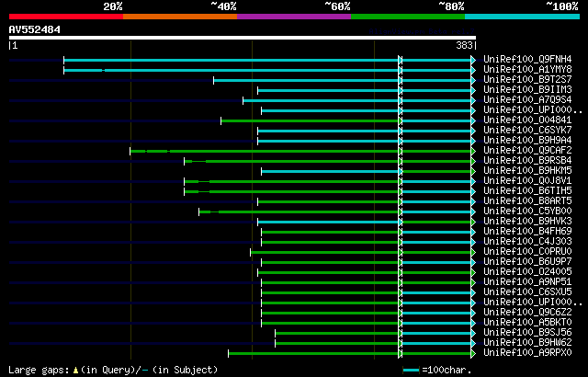The height and width of the screenshot is (377, 588).
Task: Click the query end position 383
Action: pyautogui.click(x=464, y=45)
